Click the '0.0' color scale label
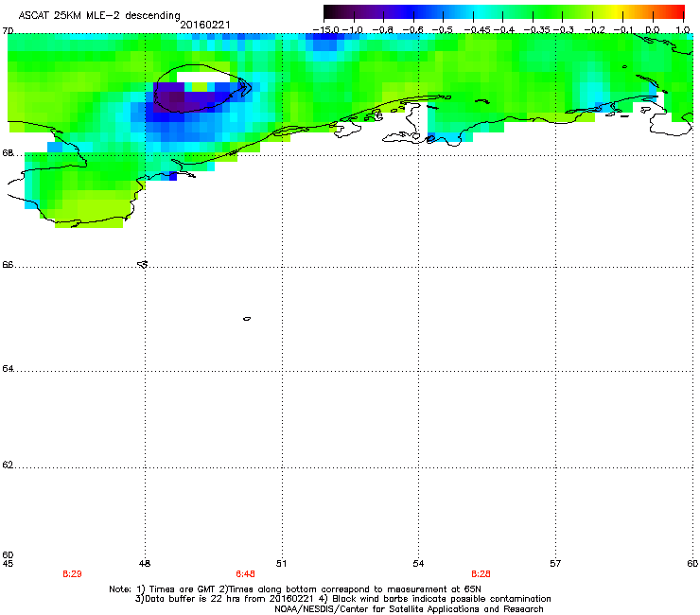The width and height of the screenshot is (700, 615). (653, 30)
